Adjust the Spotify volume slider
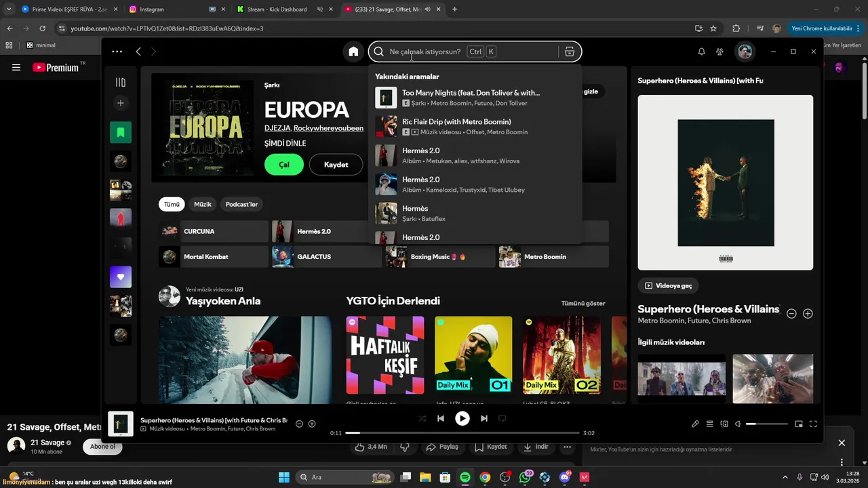 tap(767, 424)
